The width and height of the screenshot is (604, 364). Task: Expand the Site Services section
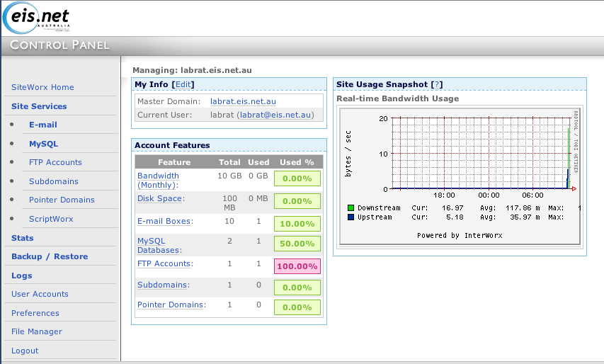point(39,106)
